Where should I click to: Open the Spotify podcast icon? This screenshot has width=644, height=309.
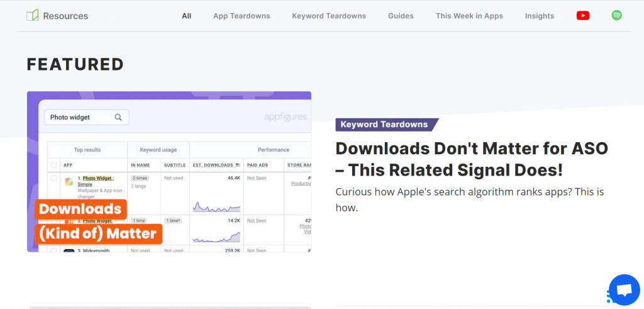[x=617, y=16]
